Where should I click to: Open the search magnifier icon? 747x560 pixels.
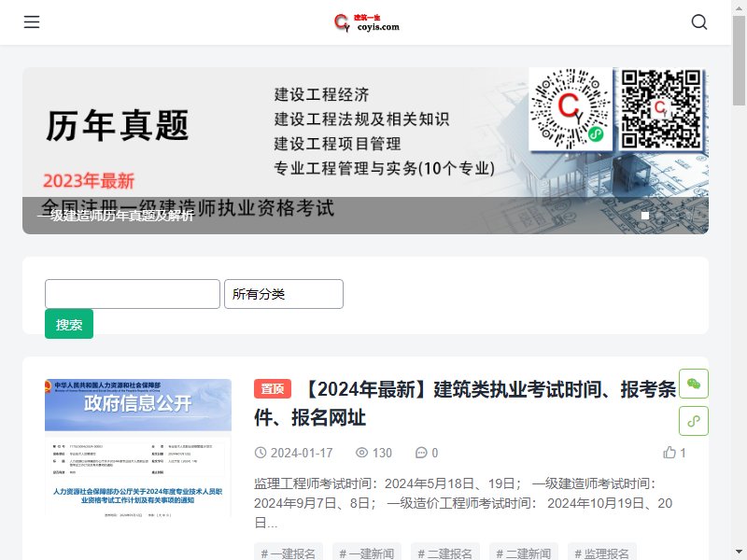[x=698, y=21]
